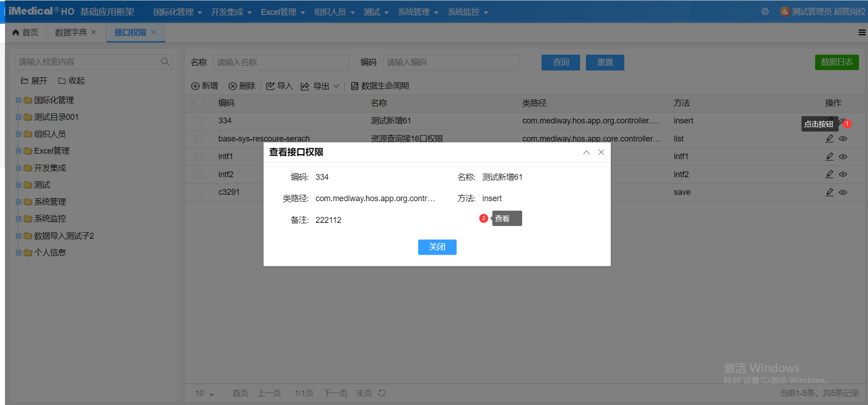Check the checkbox for row c3291
The height and width of the screenshot is (405, 868).
(x=198, y=192)
